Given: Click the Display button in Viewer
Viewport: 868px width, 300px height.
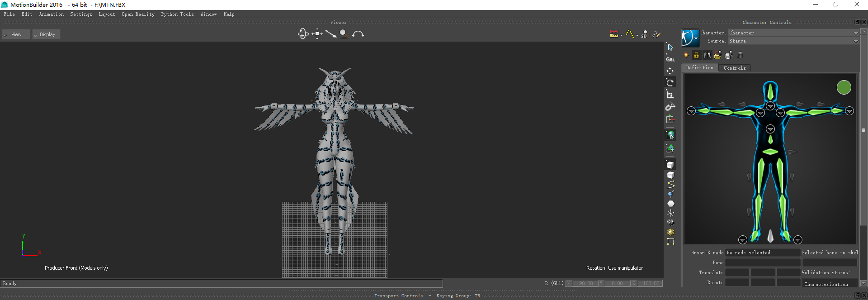Looking at the screenshot, I should 47,34.
